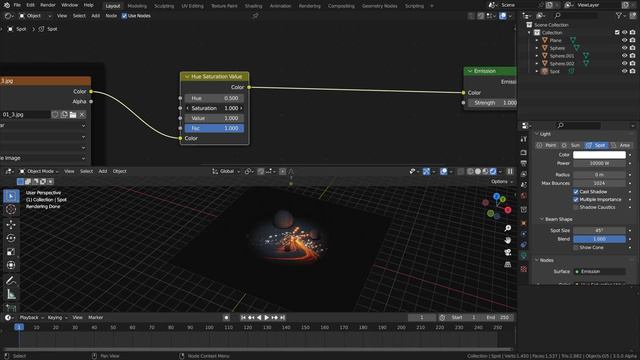Expand the Sphere object tree row

tap(537, 48)
